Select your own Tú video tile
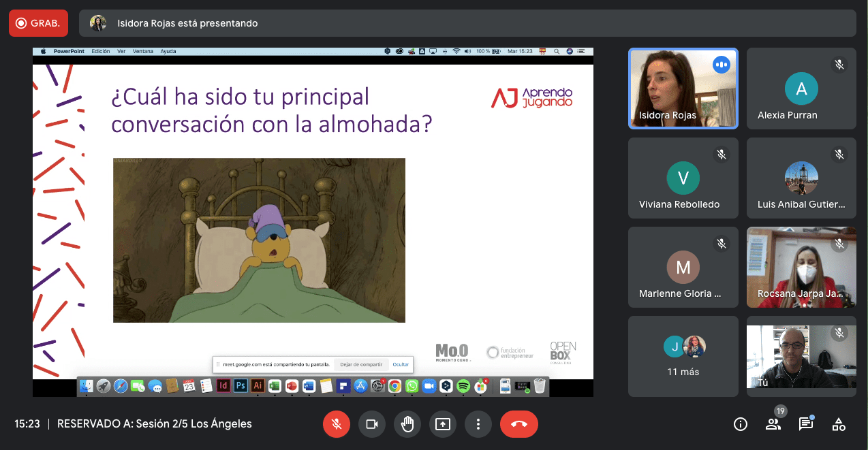The image size is (868, 450). pos(801,356)
